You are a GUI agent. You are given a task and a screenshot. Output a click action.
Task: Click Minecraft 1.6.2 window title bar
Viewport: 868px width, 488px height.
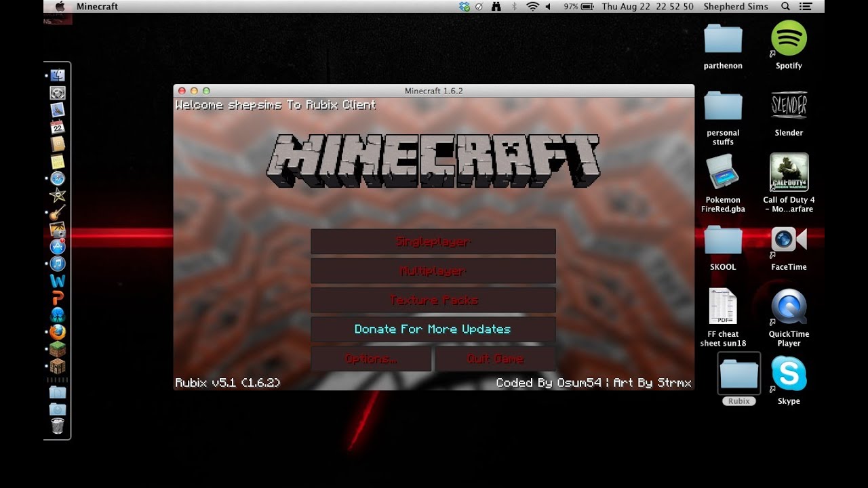[x=434, y=91]
